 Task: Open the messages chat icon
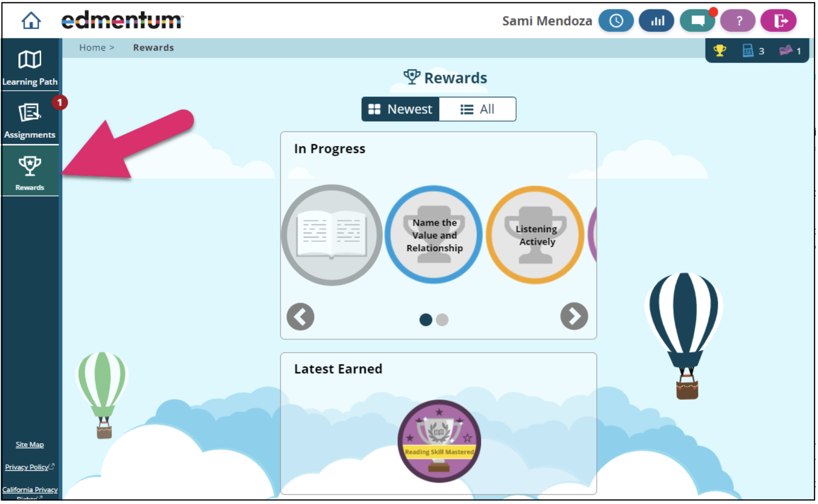[x=697, y=21]
